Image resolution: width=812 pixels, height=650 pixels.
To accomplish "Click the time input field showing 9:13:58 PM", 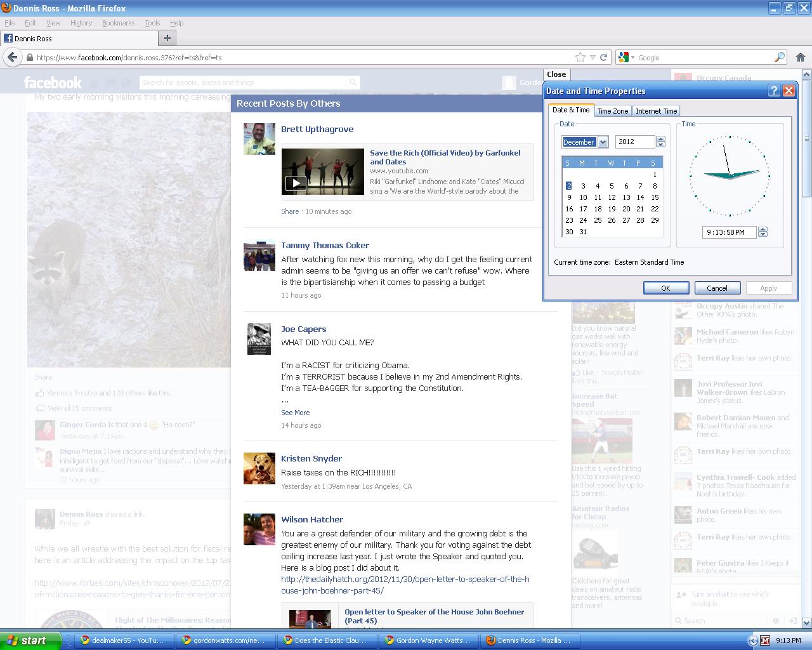I will pyautogui.click(x=729, y=232).
